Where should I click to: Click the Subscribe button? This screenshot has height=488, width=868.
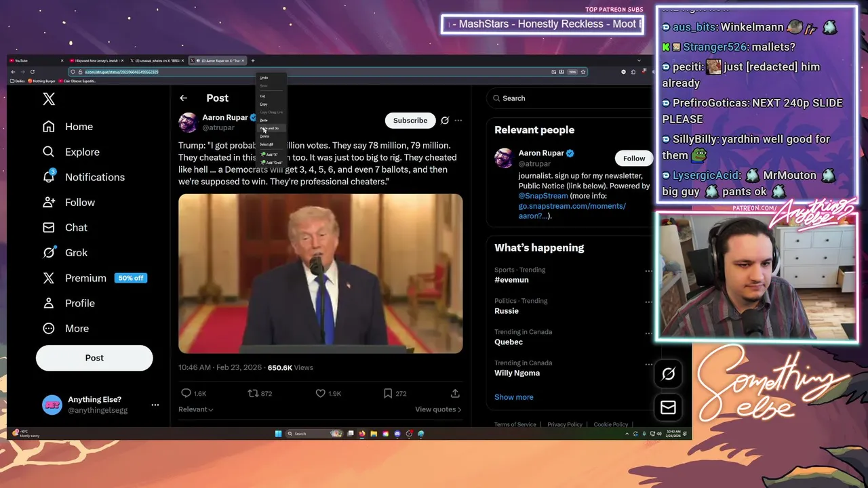coord(410,121)
